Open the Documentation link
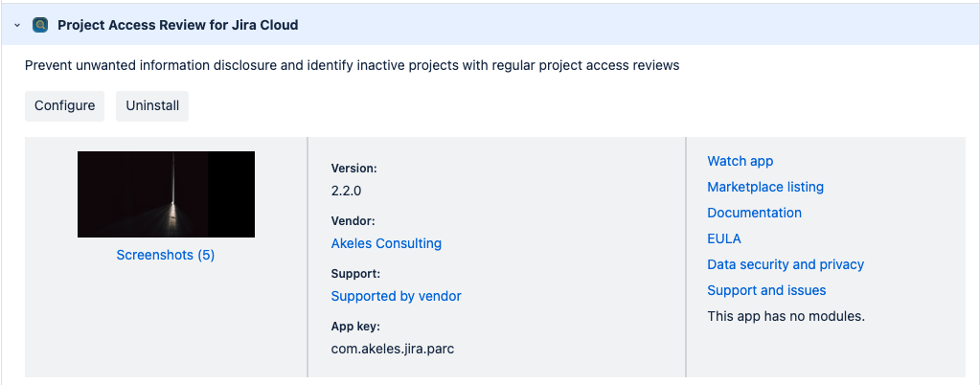980x385 pixels. [754, 213]
